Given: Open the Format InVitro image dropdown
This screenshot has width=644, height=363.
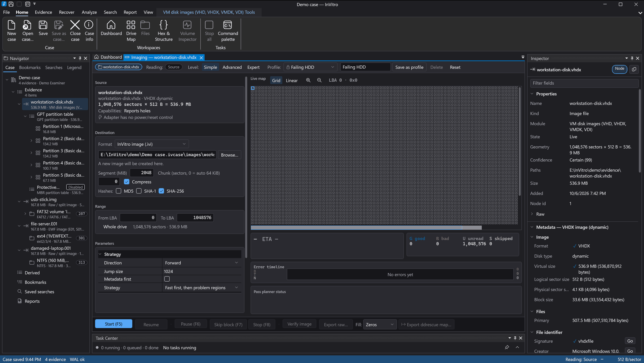Looking at the screenshot, I should (x=152, y=144).
